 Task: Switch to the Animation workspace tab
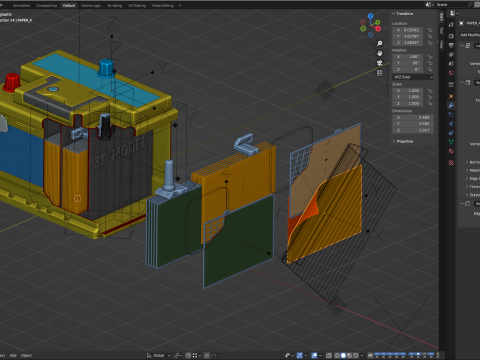point(21,5)
